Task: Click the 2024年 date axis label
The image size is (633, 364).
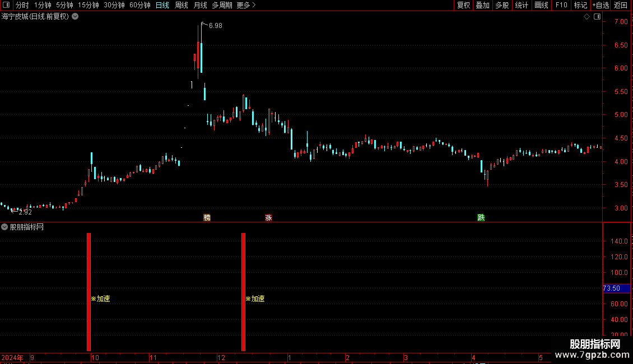Action: click(x=12, y=357)
